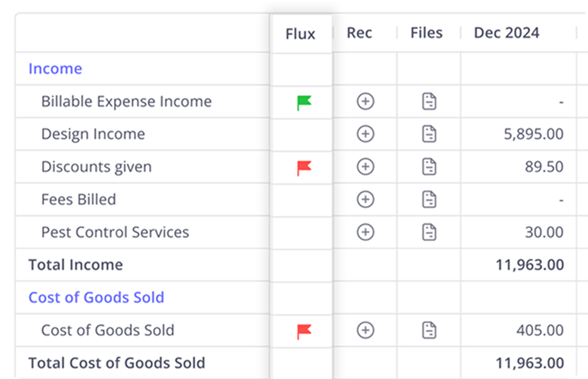Image resolution: width=588 pixels, height=379 pixels.
Task: Select the blue Cost of Goods Sold heading
Action: coord(96,297)
